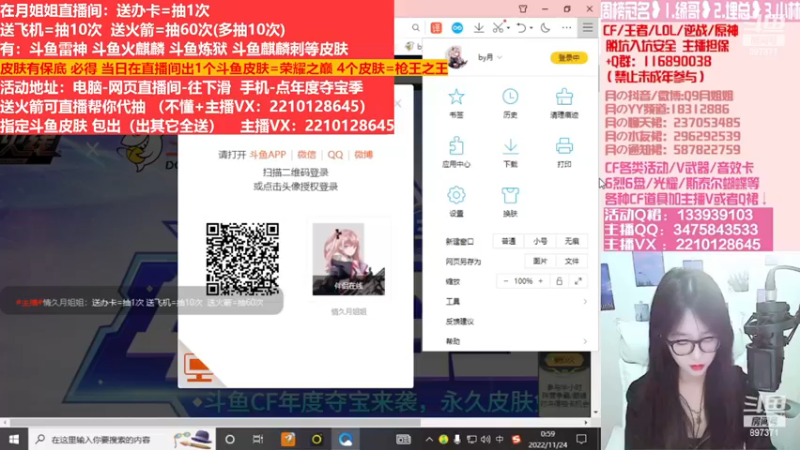Image resolution: width=800 pixels, height=450 pixels.
Task: Increase zoom with the plus button
Action: (x=541, y=281)
